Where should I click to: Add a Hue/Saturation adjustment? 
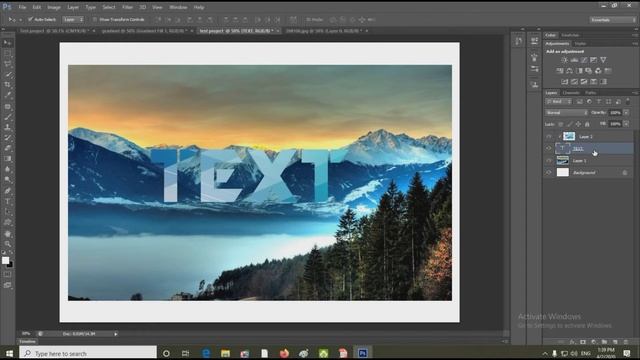(560, 71)
